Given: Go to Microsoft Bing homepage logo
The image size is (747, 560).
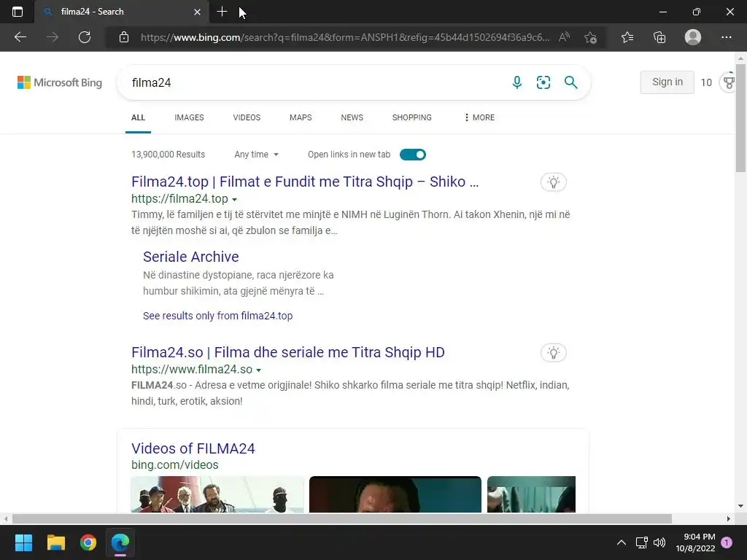Looking at the screenshot, I should [x=60, y=82].
